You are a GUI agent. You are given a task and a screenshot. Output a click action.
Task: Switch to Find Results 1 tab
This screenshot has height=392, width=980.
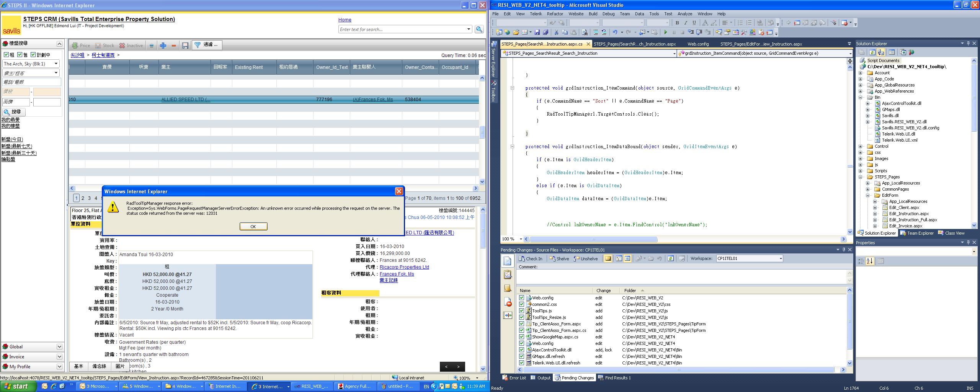(x=614, y=378)
